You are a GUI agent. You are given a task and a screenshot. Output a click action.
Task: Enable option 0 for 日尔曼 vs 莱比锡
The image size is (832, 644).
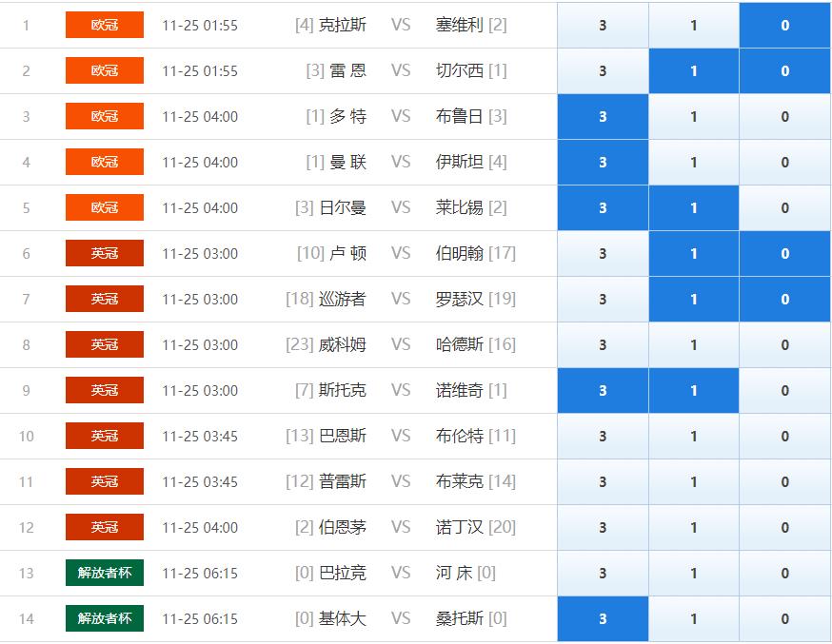point(784,208)
